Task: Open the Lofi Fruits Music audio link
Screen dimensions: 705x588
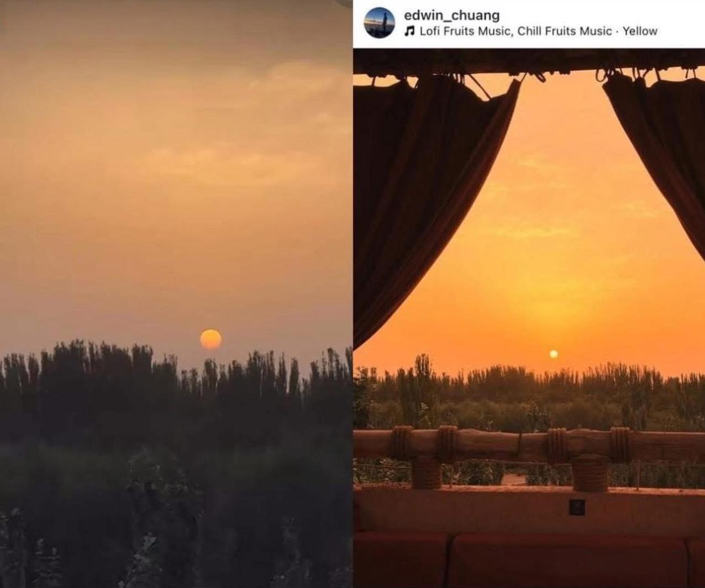Action: tap(466, 31)
